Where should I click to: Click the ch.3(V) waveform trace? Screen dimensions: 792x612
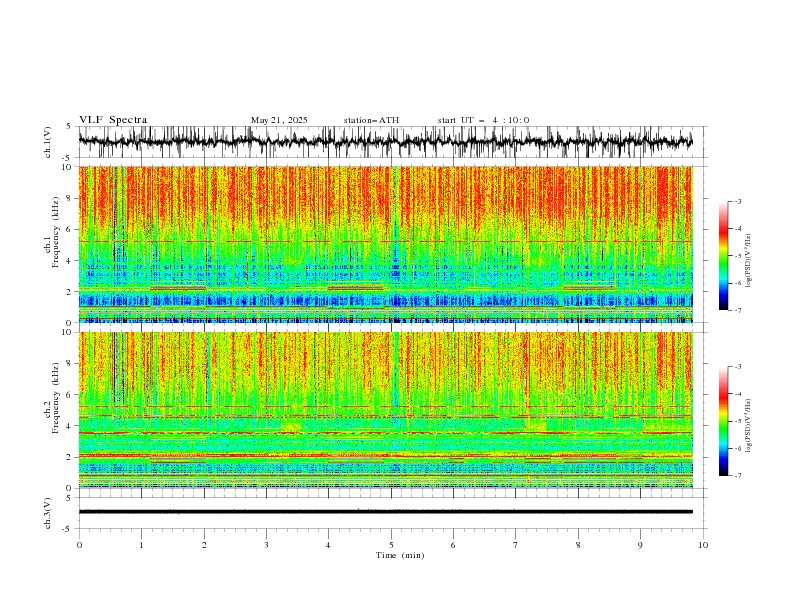click(385, 512)
